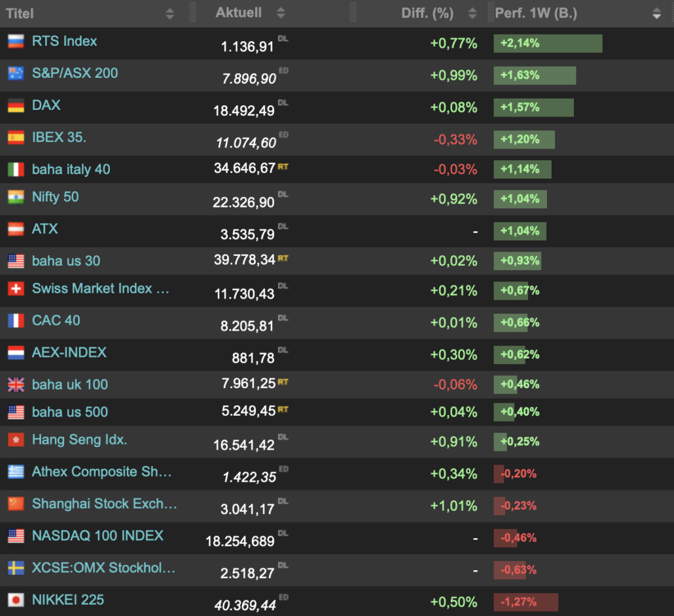The height and width of the screenshot is (616, 674).
Task: Sort by Perf. 1W (B.) column arrows
Action: pos(656,14)
